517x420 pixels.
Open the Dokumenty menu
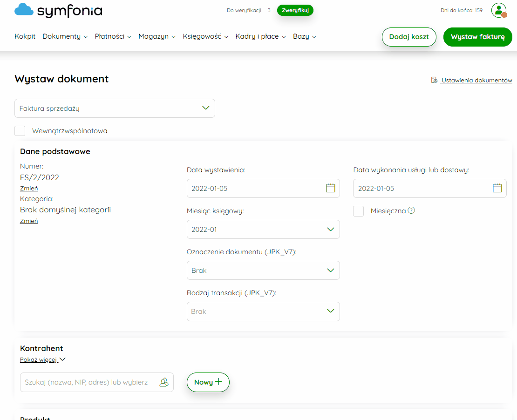[x=65, y=36]
